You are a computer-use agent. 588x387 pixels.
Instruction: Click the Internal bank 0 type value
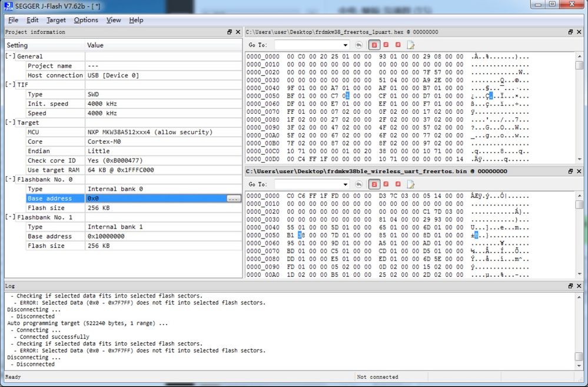(x=115, y=189)
